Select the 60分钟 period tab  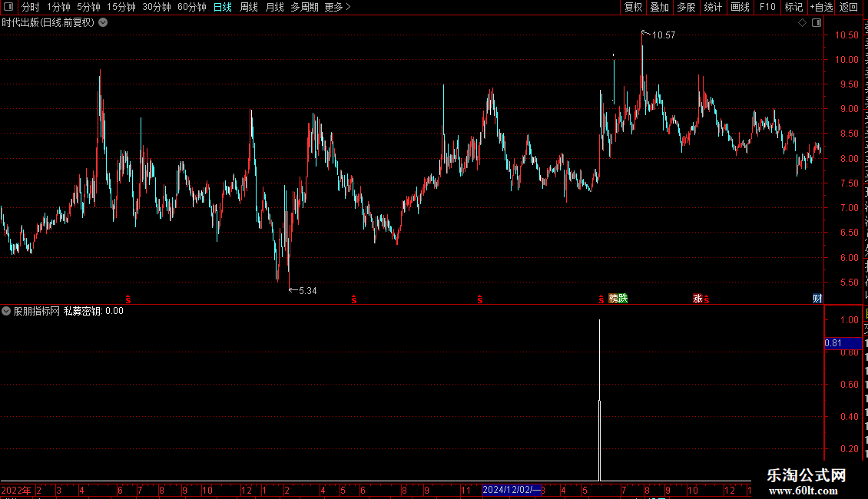coord(192,7)
